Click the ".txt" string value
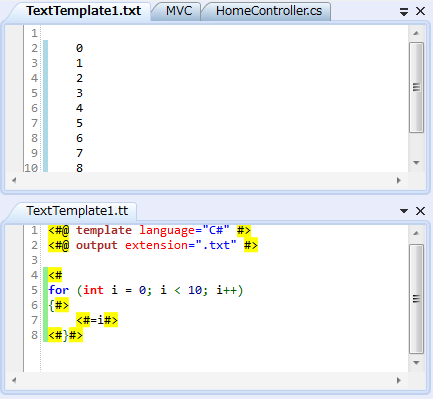433x399 pixels. (x=216, y=245)
